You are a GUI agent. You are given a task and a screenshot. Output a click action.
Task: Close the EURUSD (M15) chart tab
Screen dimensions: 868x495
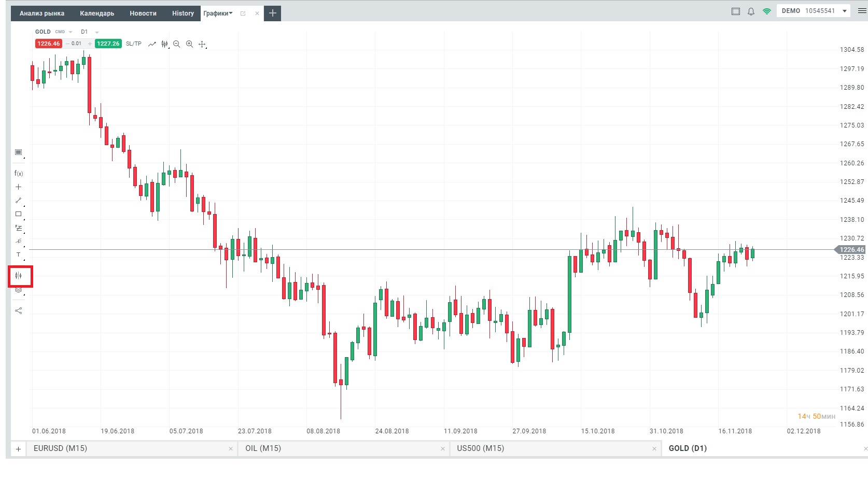231,449
